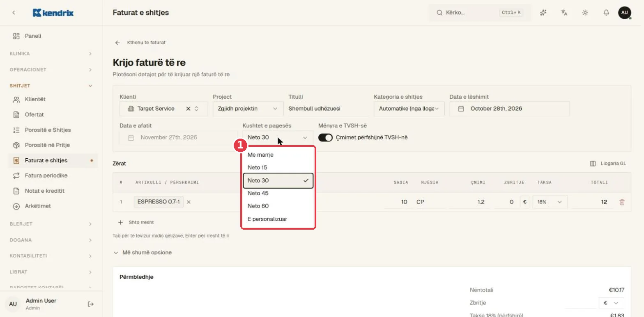Go to Ofertat page
Image resolution: width=644 pixels, height=317 pixels.
(53, 114)
